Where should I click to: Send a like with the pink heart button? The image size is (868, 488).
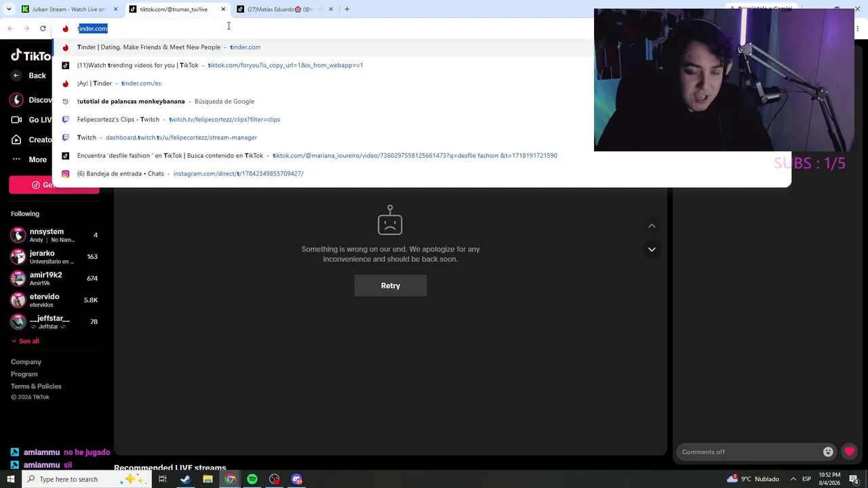pyautogui.click(x=850, y=452)
